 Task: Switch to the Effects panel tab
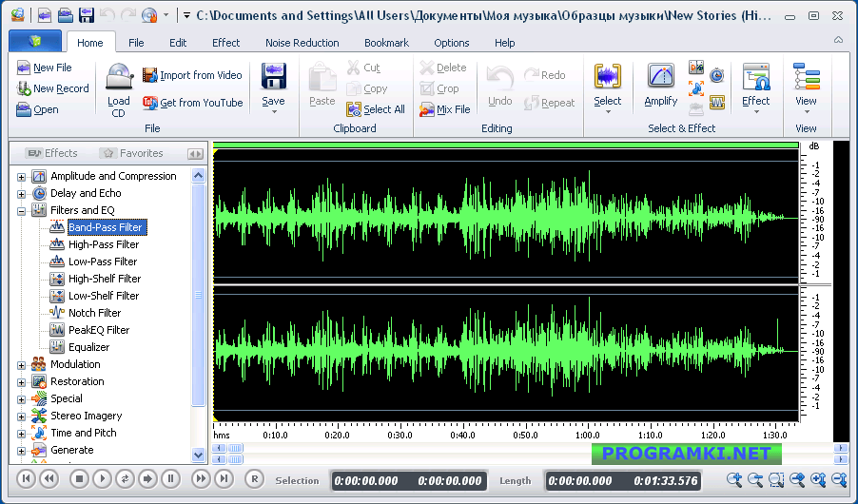pyautogui.click(x=52, y=153)
